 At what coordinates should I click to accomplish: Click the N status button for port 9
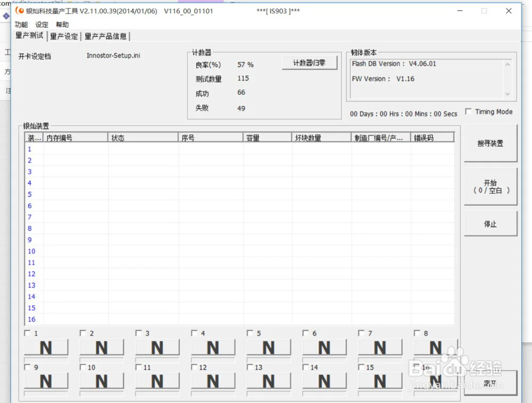pos(46,381)
